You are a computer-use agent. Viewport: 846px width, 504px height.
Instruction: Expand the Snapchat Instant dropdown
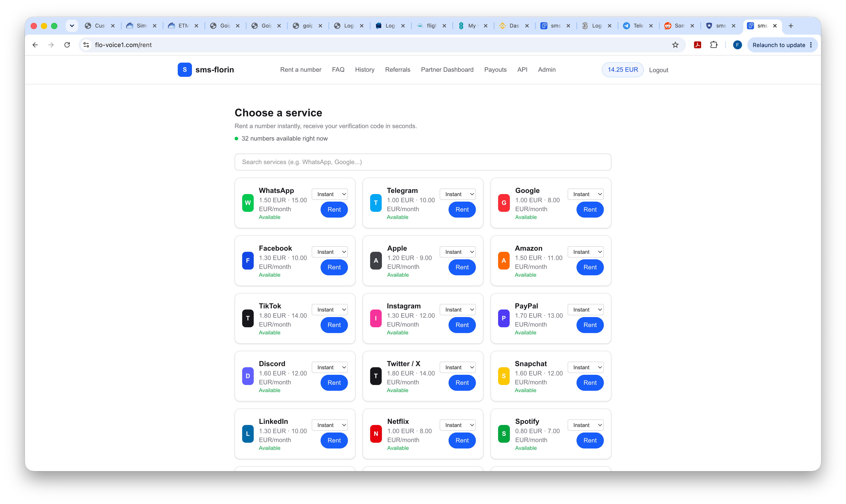click(x=586, y=367)
